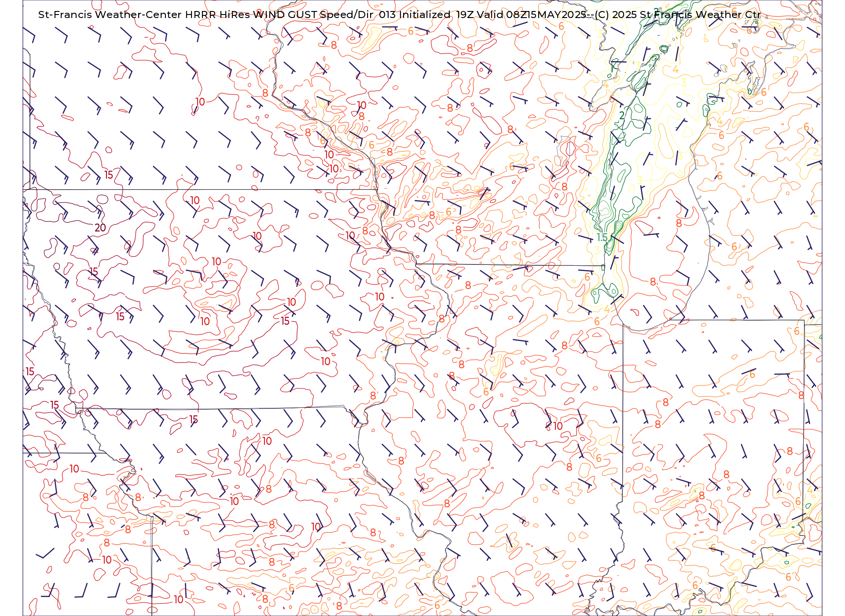Click the "Valid 08Z15MAY2025" timestamp text
The width and height of the screenshot is (845, 616).
[x=532, y=15]
